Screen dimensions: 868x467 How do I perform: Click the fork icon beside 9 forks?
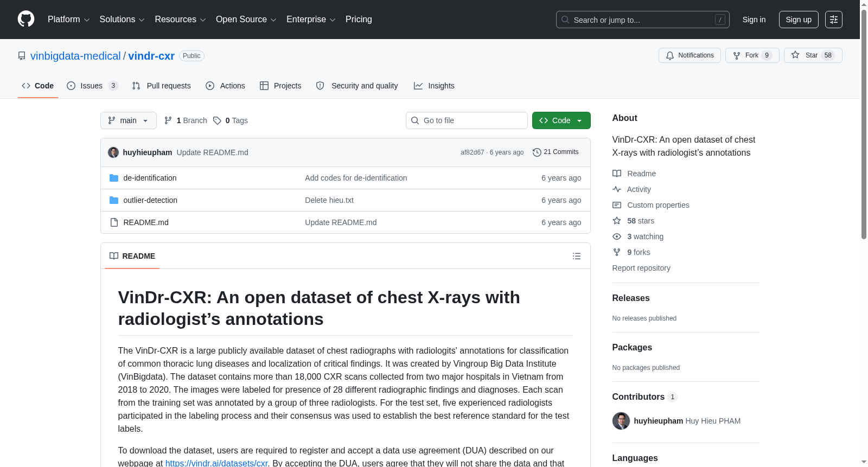617,252
